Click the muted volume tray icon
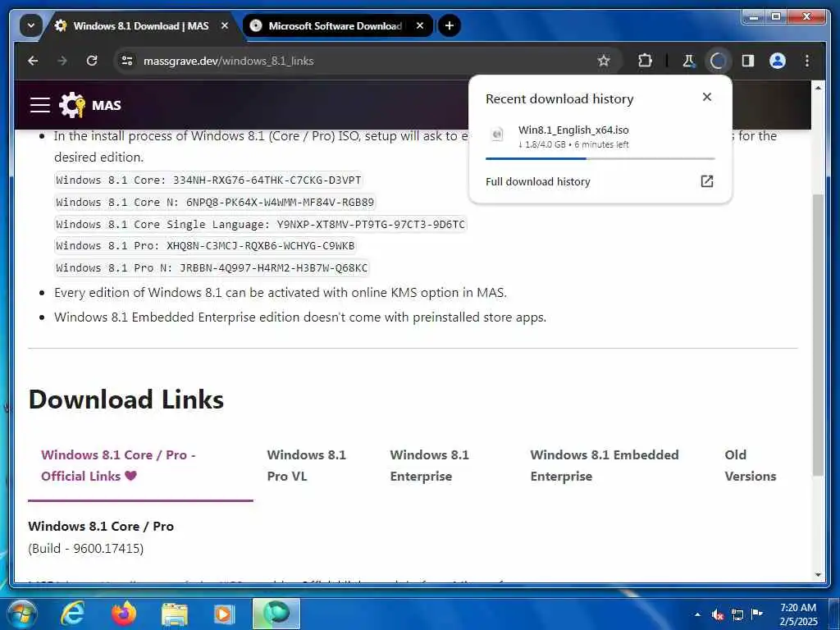The height and width of the screenshot is (630, 840). tap(718, 614)
